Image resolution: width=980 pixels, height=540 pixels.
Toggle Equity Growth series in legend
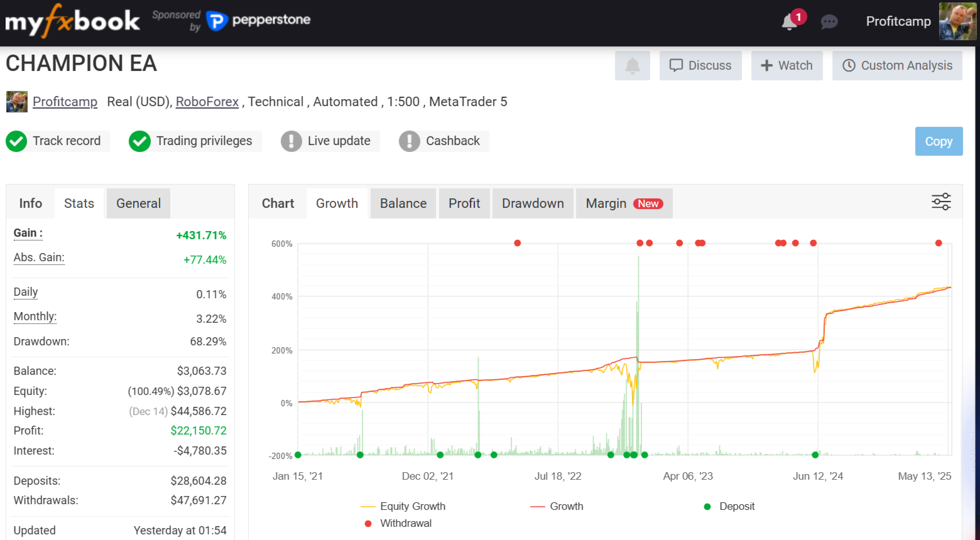pos(403,506)
